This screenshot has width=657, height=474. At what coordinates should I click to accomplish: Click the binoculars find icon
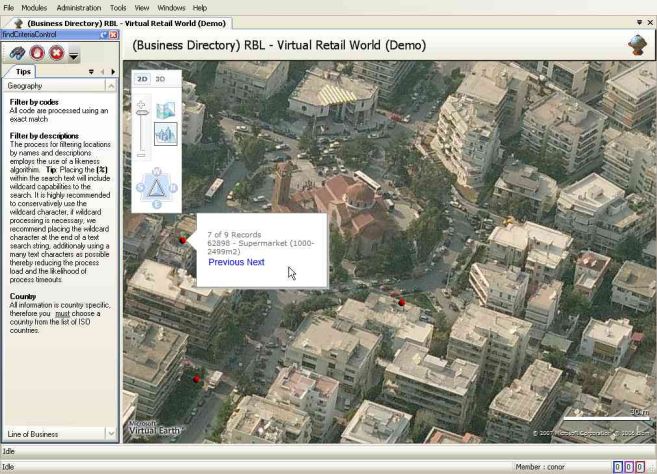18,54
